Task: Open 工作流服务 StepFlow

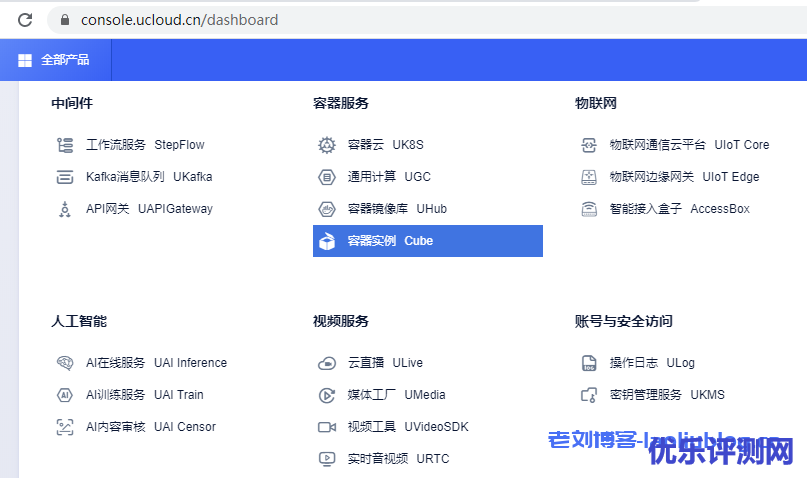Action: 145,145
